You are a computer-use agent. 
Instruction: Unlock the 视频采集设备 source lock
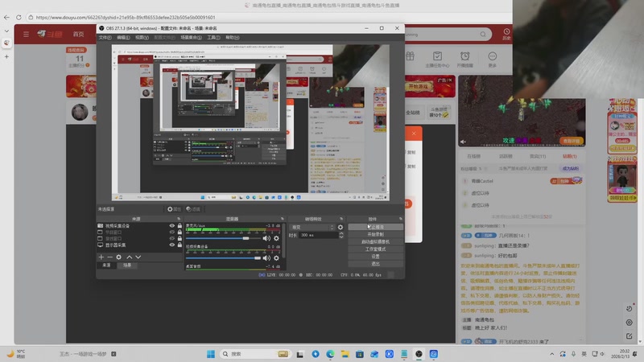180,226
